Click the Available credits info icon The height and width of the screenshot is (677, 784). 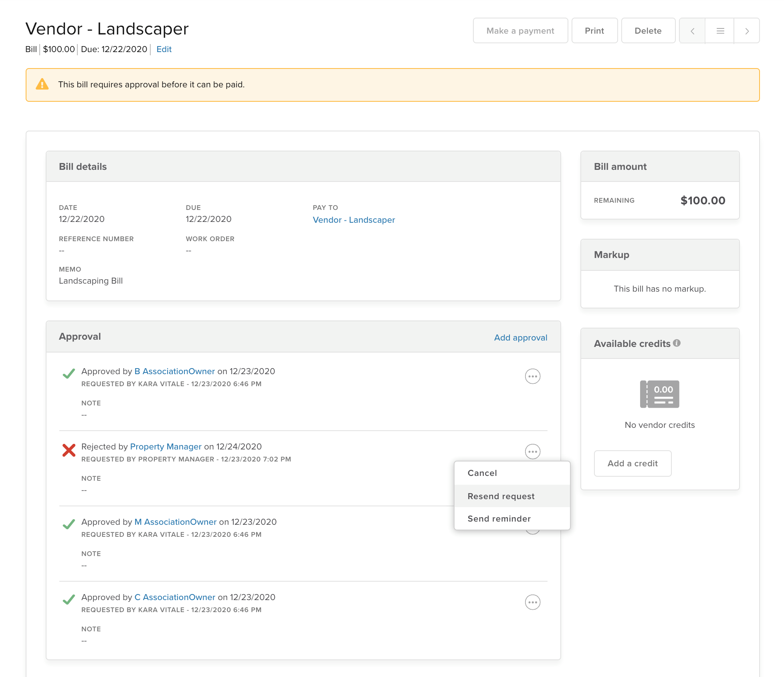tap(677, 343)
